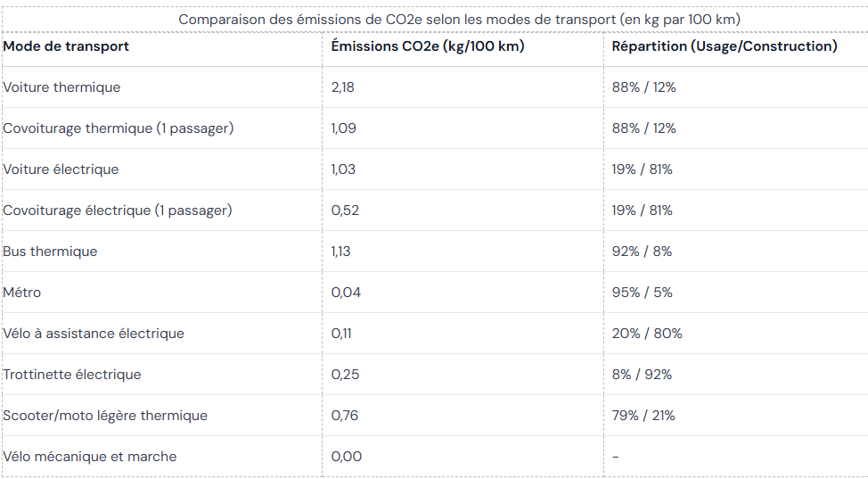Click the table caption about CO2e emissions

pos(459,20)
